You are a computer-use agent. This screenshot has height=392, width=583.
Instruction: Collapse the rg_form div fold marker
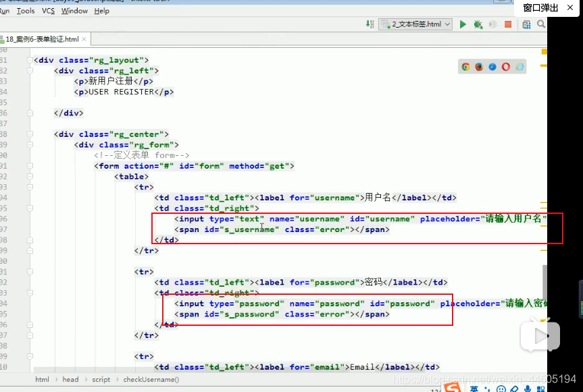30,145
